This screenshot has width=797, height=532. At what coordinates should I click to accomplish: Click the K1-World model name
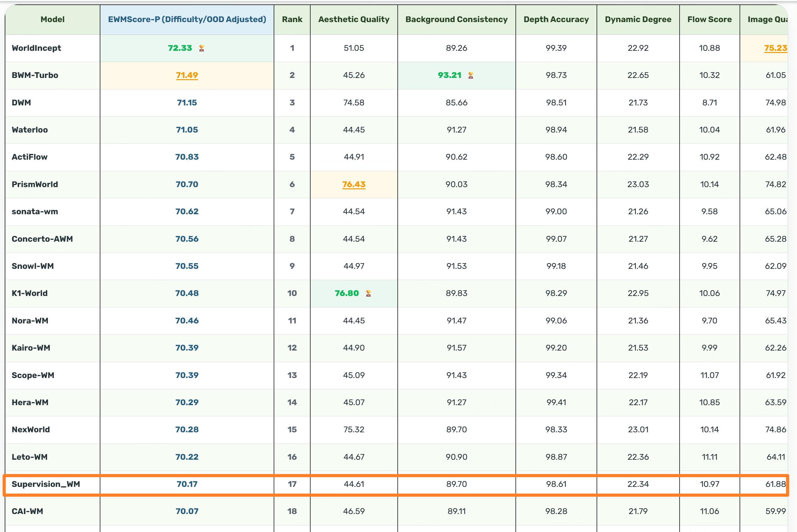(30, 293)
